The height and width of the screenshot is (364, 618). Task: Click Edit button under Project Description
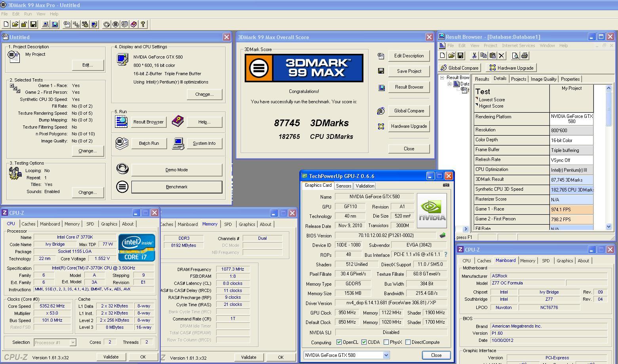87,65
